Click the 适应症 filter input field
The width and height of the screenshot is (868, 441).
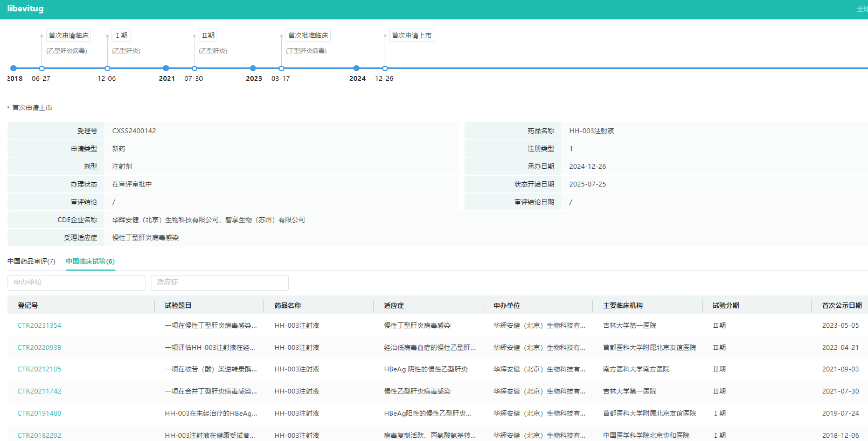[219, 282]
